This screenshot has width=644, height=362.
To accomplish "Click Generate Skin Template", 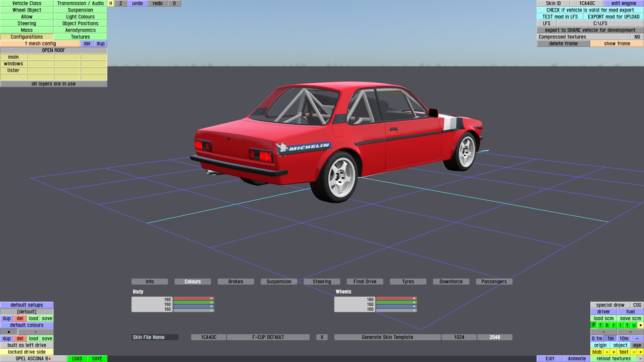I will click(387, 337).
